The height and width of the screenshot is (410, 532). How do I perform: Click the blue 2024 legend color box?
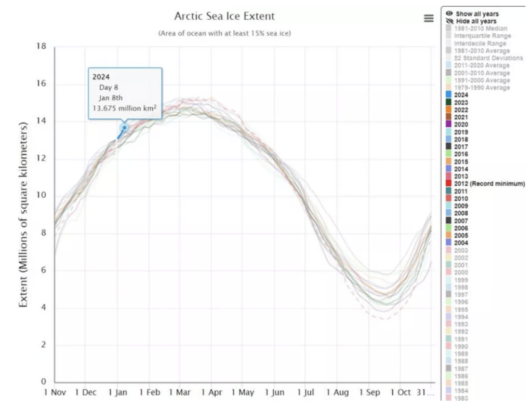tap(449, 95)
